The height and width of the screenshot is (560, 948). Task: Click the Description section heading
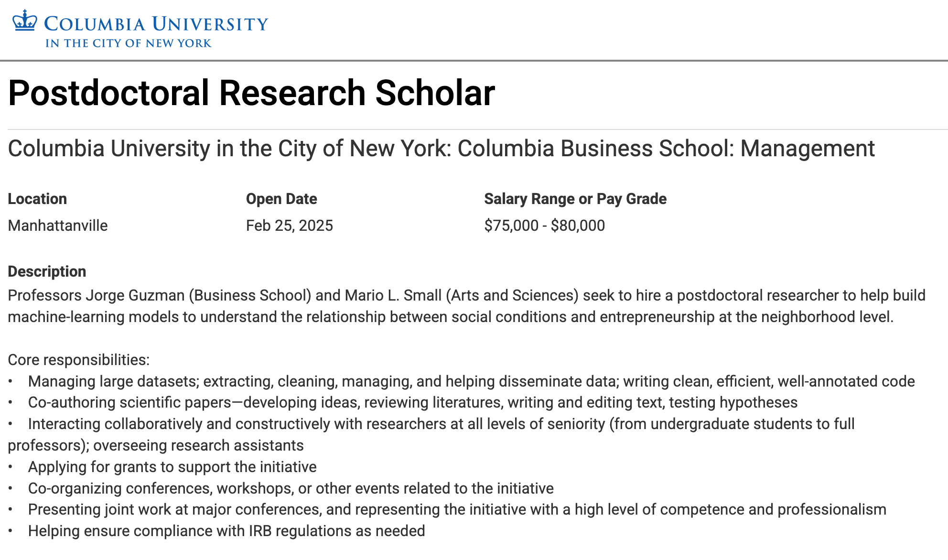(47, 271)
